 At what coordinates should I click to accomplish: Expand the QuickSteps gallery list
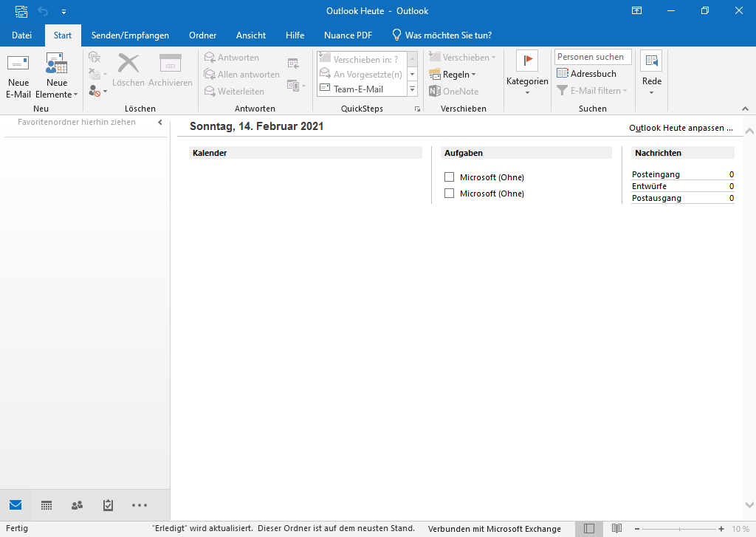[413, 89]
